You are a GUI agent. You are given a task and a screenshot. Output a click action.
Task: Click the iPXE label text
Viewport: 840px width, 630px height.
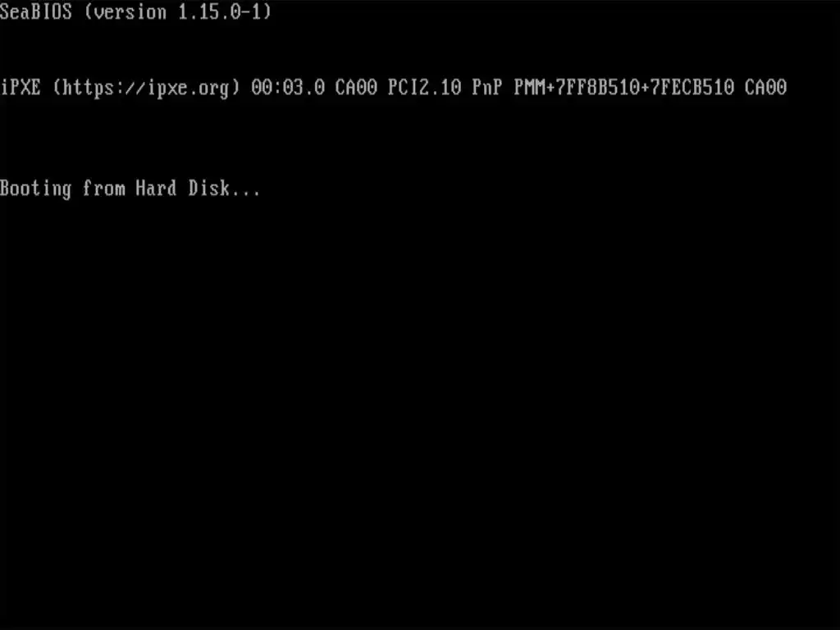(x=21, y=87)
